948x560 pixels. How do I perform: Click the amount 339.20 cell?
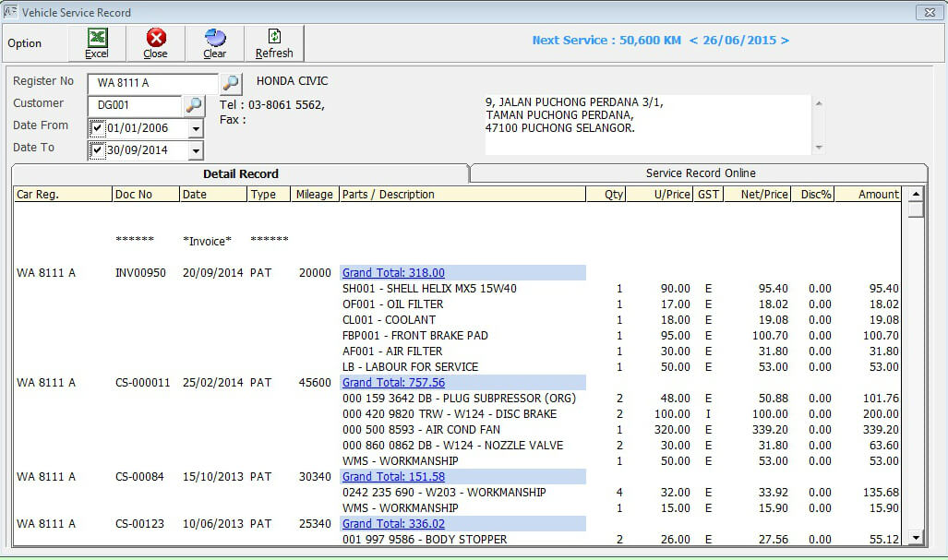pyautogui.click(x=881, y=430)
